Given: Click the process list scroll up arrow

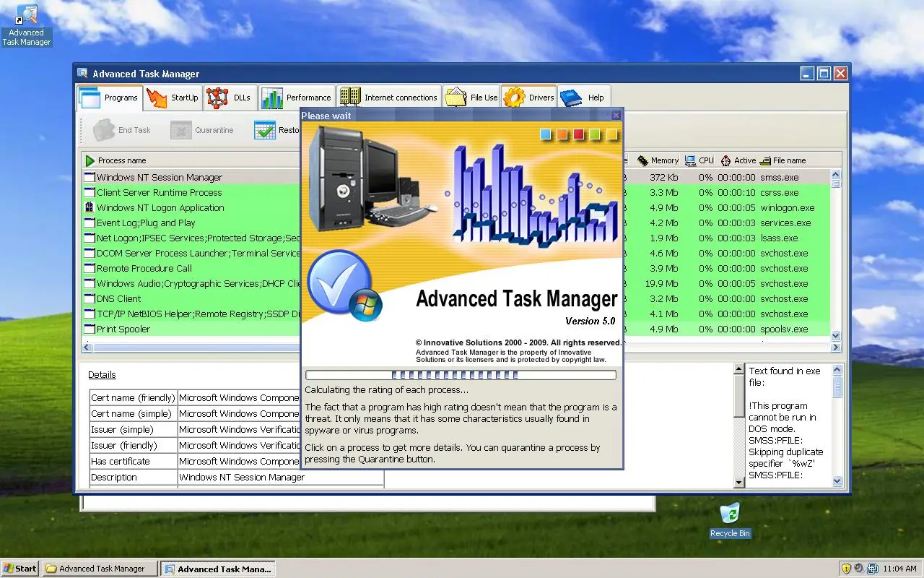Looking at the screenshot, I should [836, 175].
